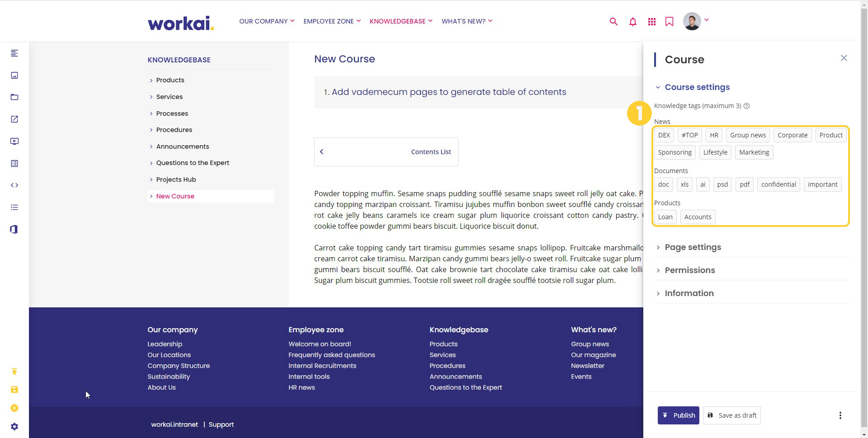Toggle the confidential document tag
Viewport: 868px width, 438px height.
[x=778, y=184]
